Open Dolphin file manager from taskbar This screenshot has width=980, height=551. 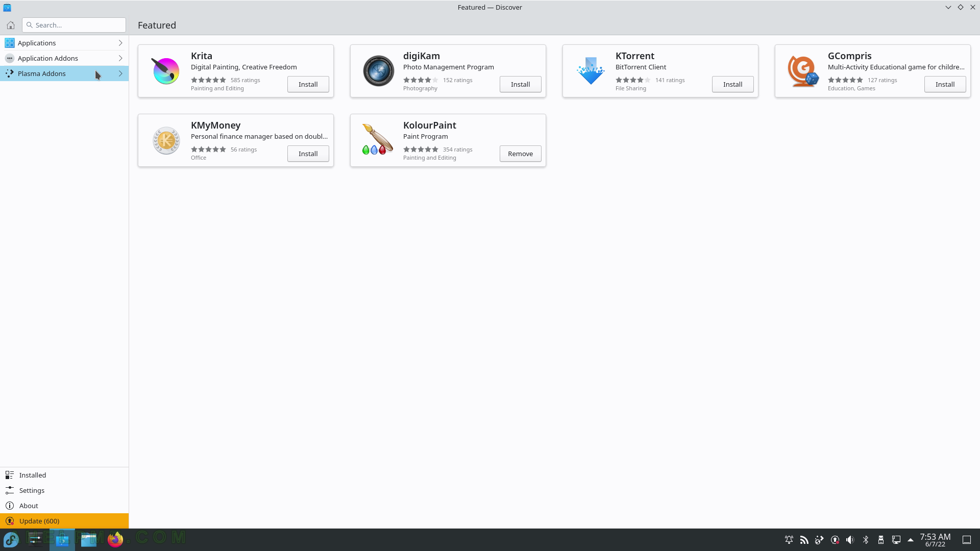click(x=89, y=540)
